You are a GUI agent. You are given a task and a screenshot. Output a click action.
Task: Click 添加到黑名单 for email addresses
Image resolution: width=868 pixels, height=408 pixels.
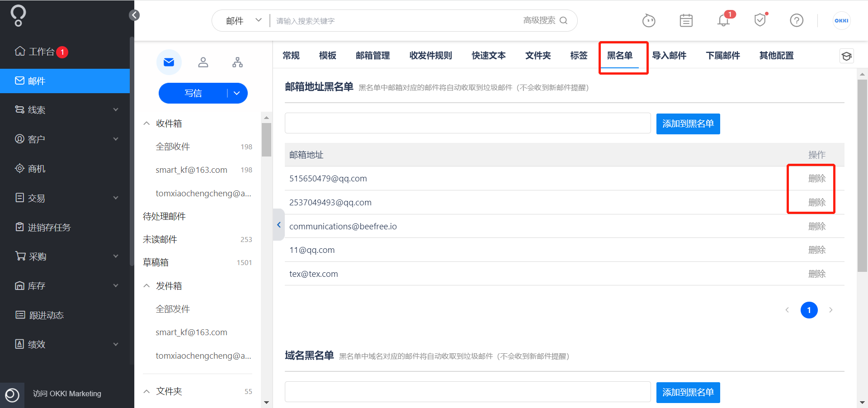[x=688, y=123]
